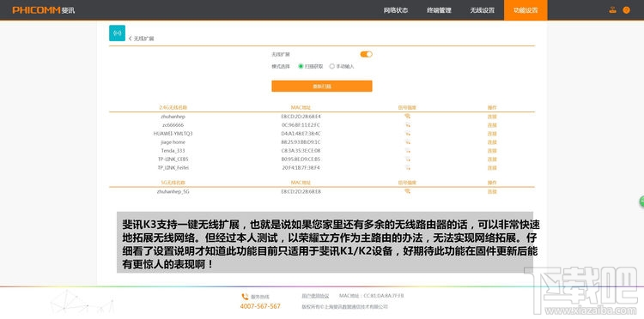This screenshot has height=319, width=644.
Task: Click signal icon of HUAWEI-YMLTQ3 row
Action: pos(407,133)
